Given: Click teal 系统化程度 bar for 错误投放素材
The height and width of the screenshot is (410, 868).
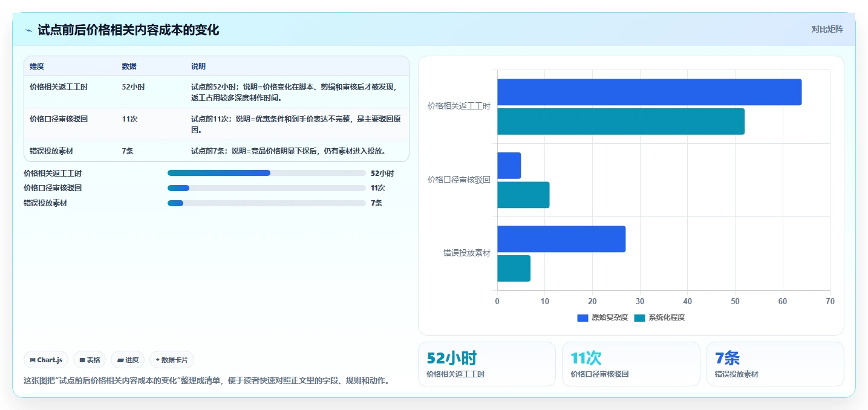Looking at the screenshot, I should click(x=514, y=268).
